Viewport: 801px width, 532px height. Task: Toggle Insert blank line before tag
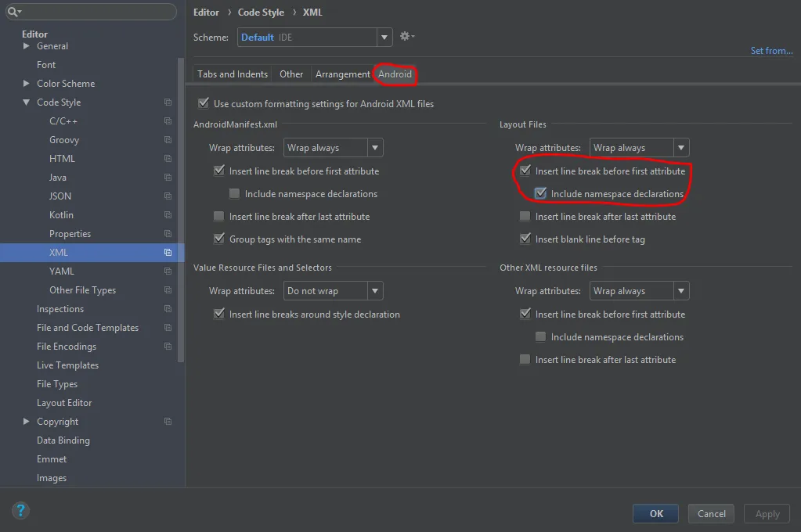[x=525, y=239]
